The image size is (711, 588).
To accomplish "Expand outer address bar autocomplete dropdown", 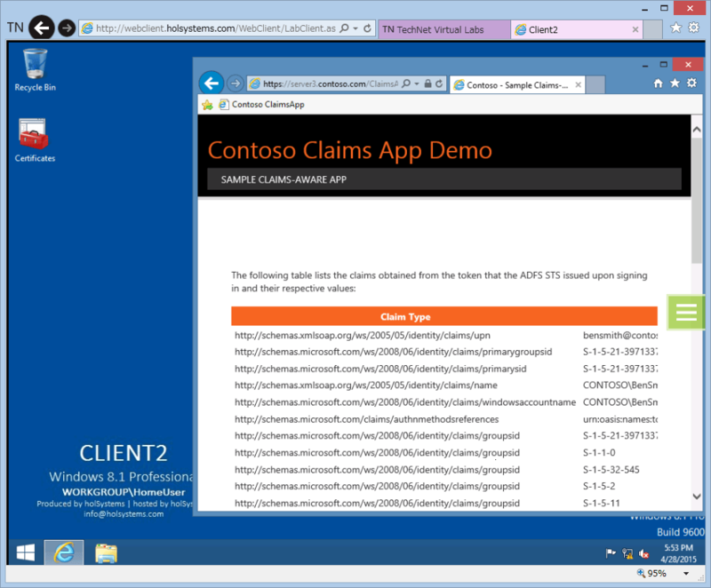I will [x=356, y=28].
